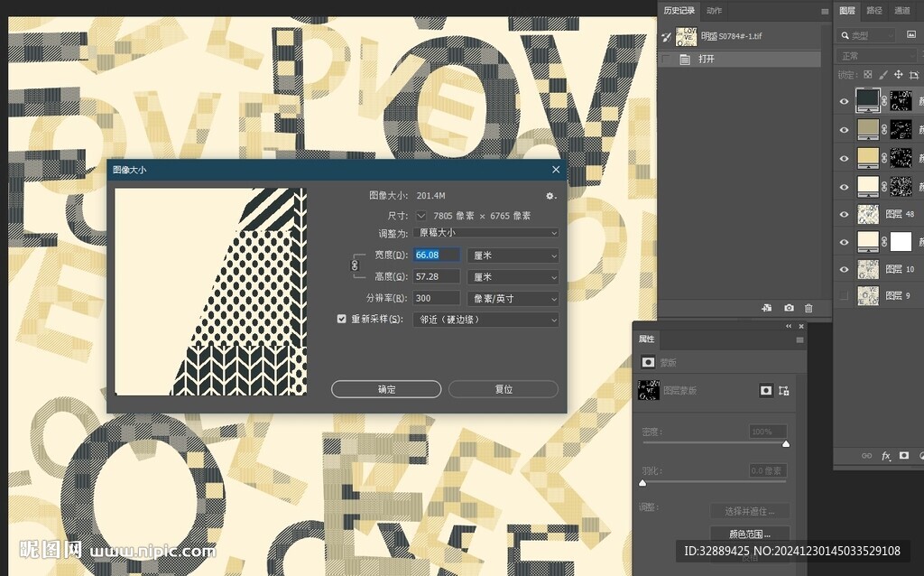Click the 高度 height input field

(x=436, y=276)
